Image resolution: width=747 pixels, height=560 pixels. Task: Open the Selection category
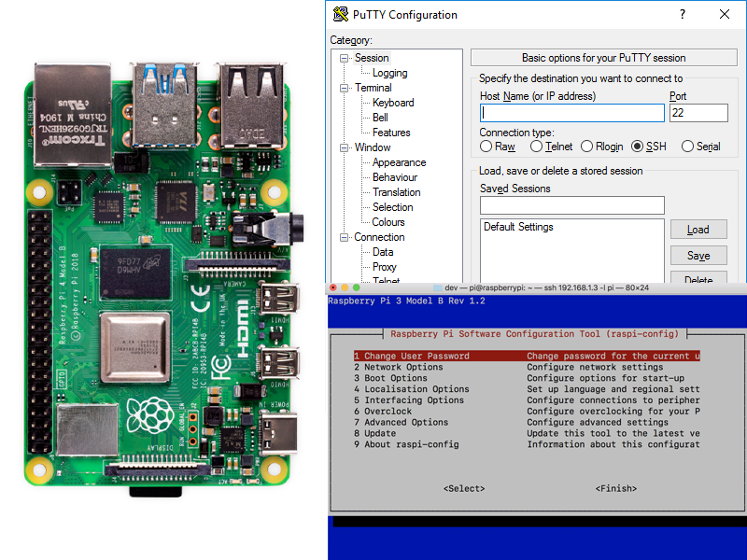point(392,207)
